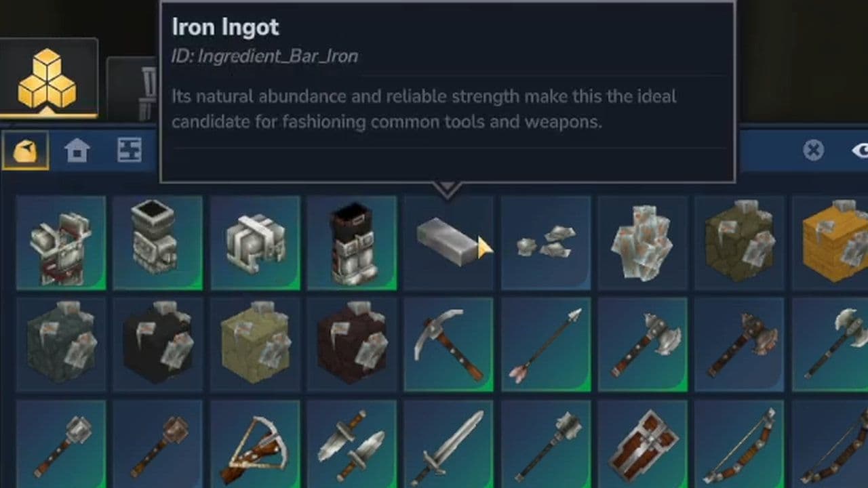Image resolution: width=868 pixels, height=488 pixels.
Task: Open the grid layout filter tab
Action: (x=130, y=150)
